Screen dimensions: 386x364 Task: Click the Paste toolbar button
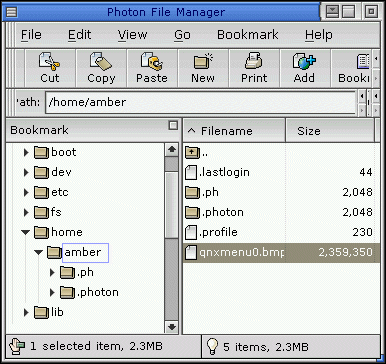click(x=152, y=68)
